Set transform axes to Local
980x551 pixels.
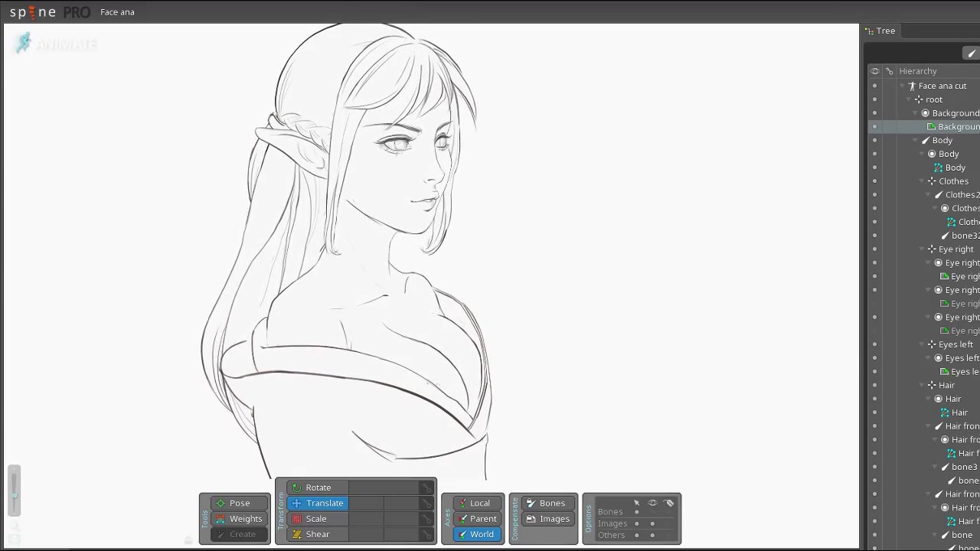(x=480, y=503)
